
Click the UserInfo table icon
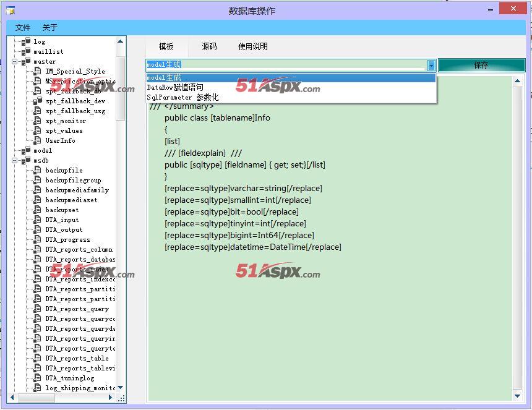38,140
